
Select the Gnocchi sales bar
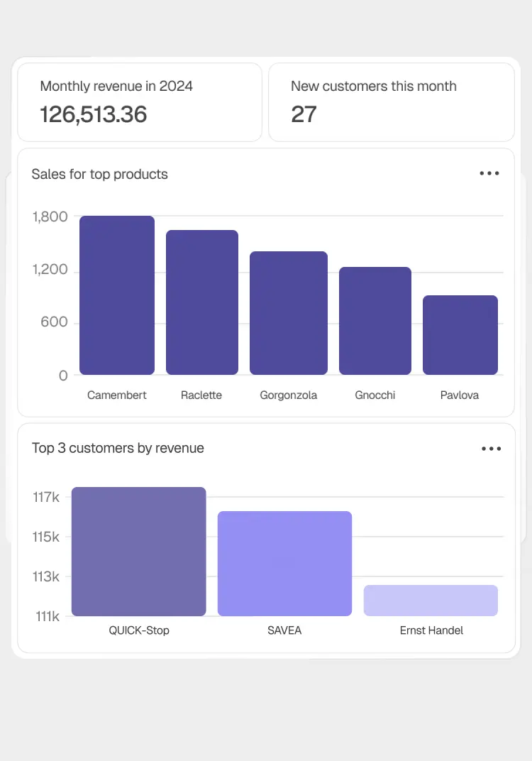(375, 321)
